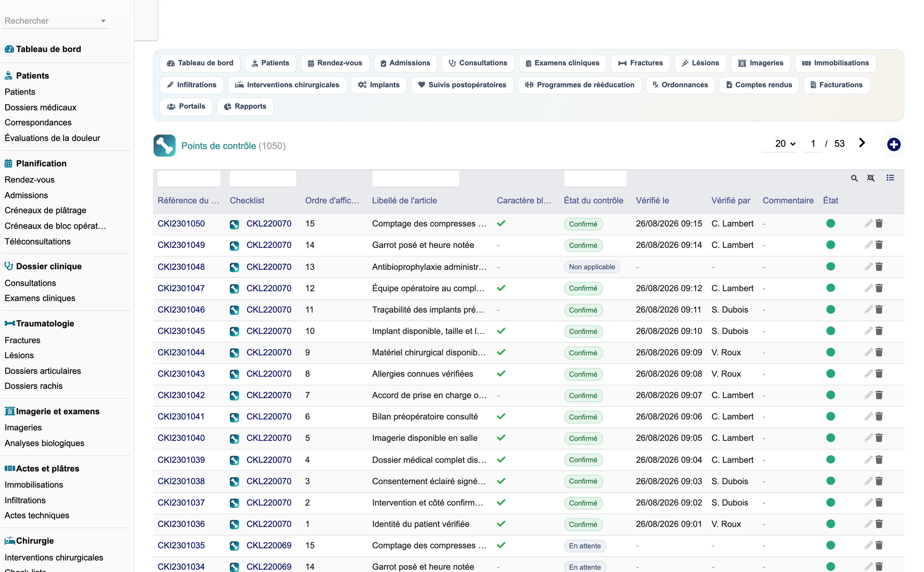Click the Imagerie et examens sidebar icon
Viewport: 924px width, 572px height.
9,411
